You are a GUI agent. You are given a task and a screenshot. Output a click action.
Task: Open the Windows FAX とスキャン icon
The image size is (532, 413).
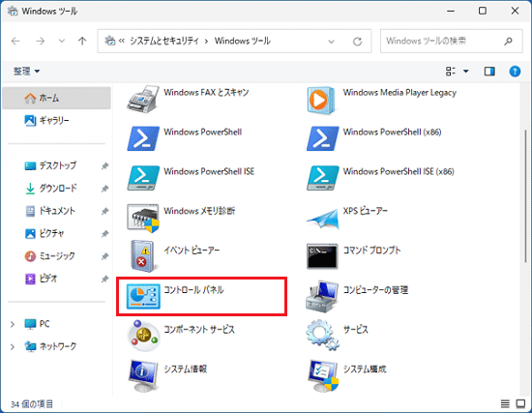pos(143,99)
